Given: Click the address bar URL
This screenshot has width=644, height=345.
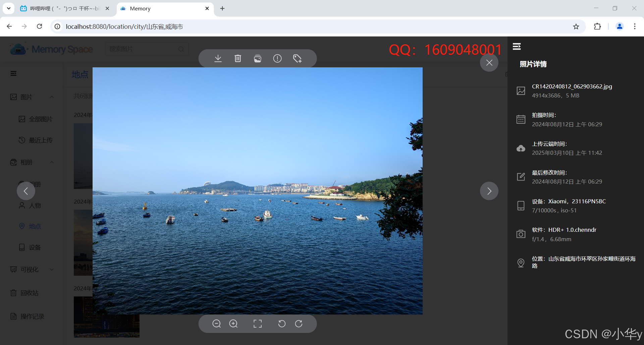Looking at the screenshot, I should point(124,26).
